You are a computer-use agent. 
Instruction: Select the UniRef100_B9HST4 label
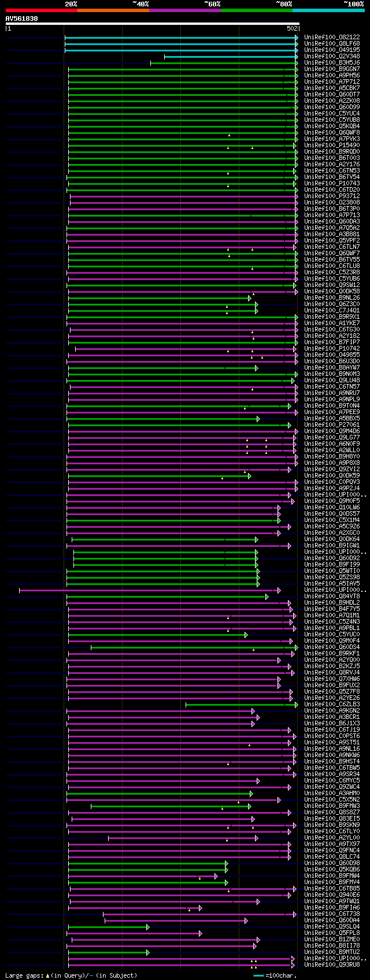(332, 762)
